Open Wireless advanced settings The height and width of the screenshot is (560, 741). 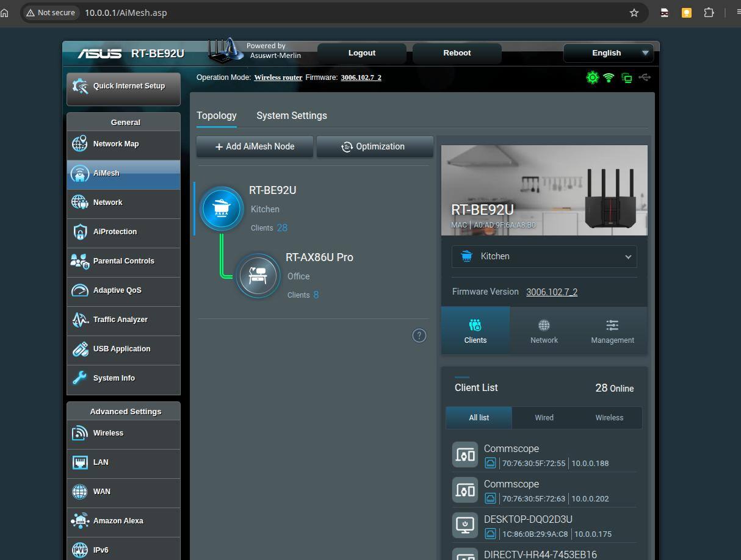[123, 433]
